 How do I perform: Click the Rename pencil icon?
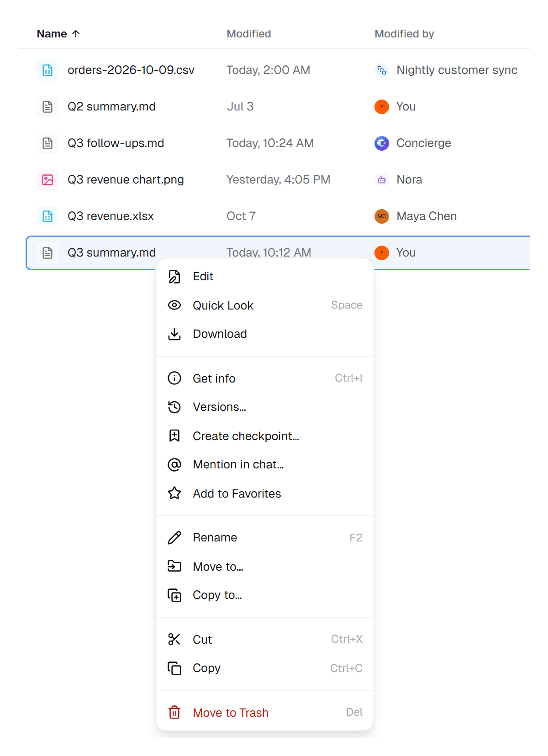point(174,538)
